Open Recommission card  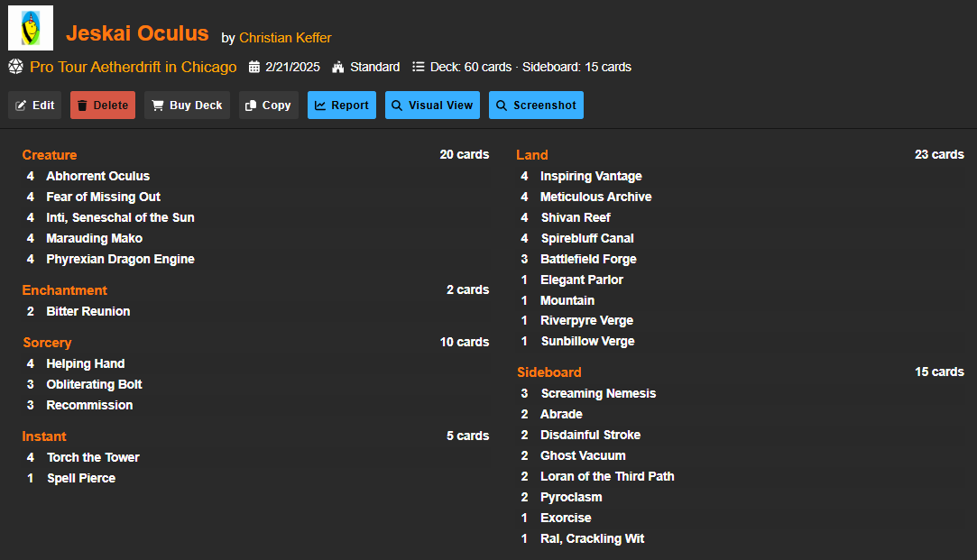tap(89, 406)
